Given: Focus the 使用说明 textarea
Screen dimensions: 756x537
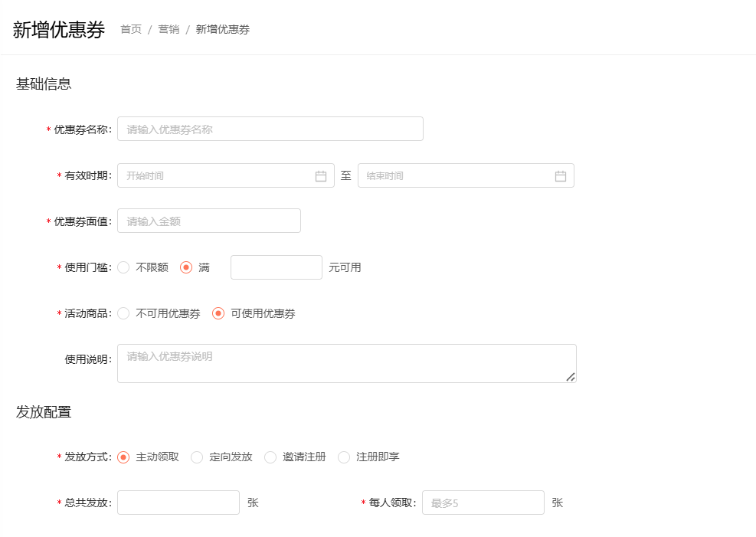Looking at the screenshot, I should (347, 363).
